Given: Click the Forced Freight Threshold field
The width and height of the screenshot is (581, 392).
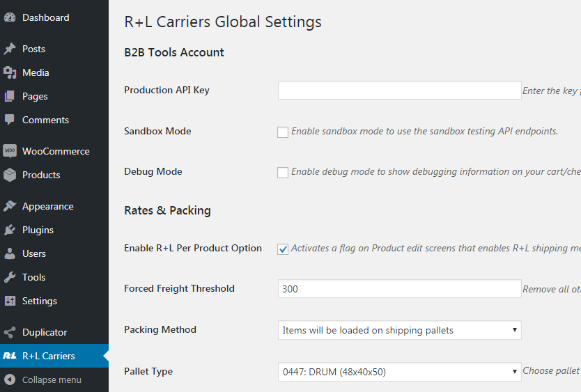Looking at the screenshot, I should (x=399, y=289).
